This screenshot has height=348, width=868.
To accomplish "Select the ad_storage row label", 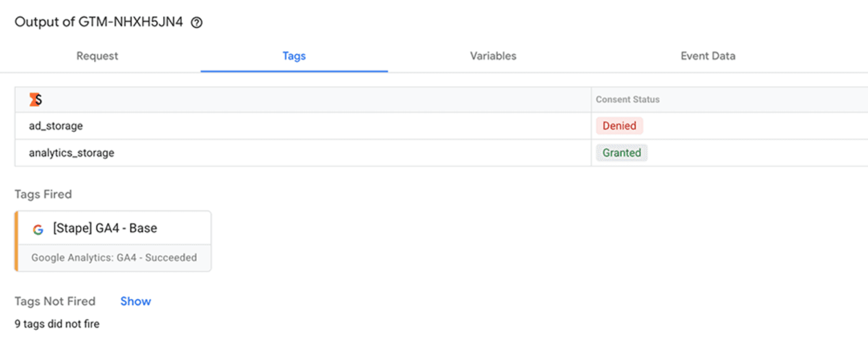I will tap(56, 126).
